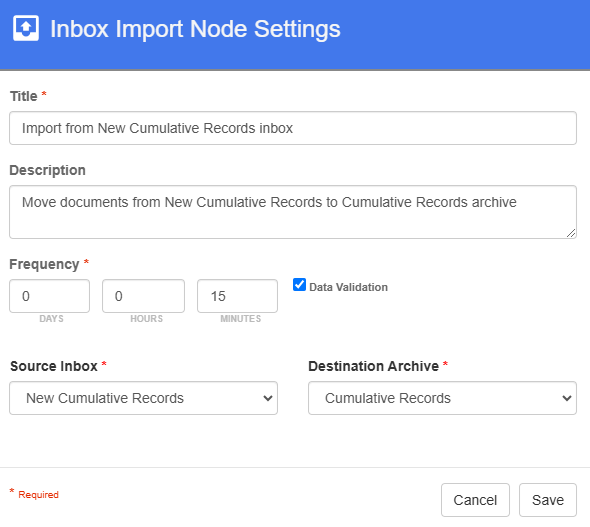Click the Description text area
The image size is (590, 527).
tap(293, 212)
